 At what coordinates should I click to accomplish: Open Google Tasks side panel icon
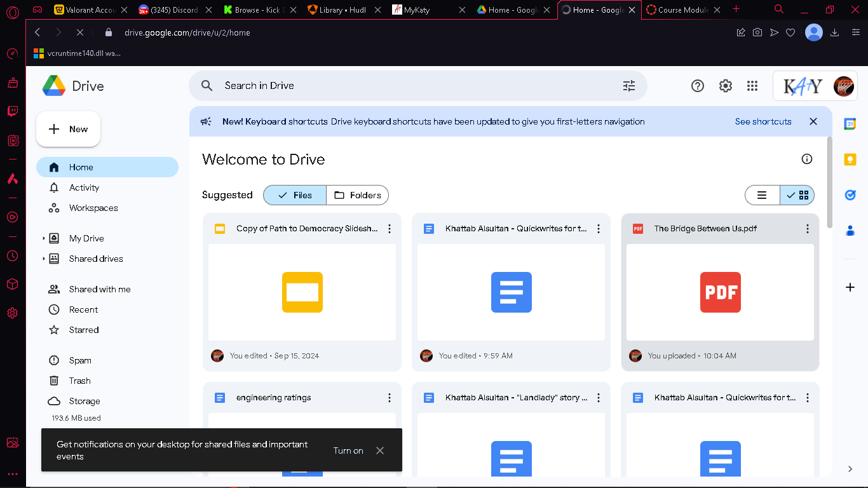coord(850,195)
